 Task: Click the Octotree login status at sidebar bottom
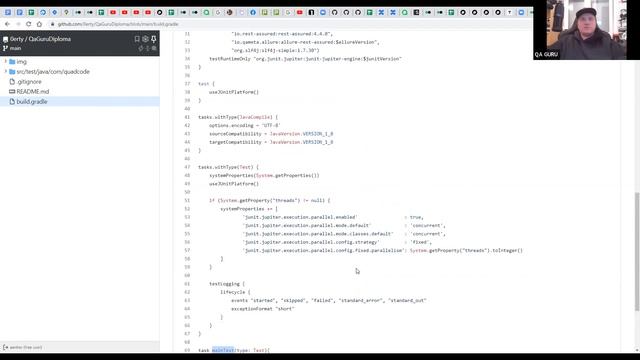point(22,347)
